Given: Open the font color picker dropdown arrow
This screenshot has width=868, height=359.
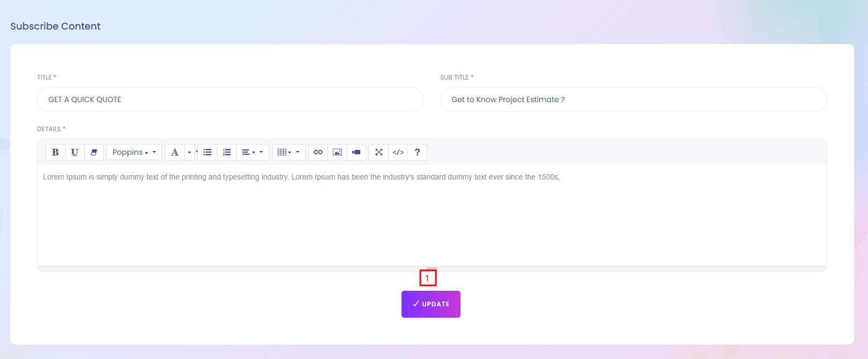Looking at the screenshot, I should (x=189, y=153).
